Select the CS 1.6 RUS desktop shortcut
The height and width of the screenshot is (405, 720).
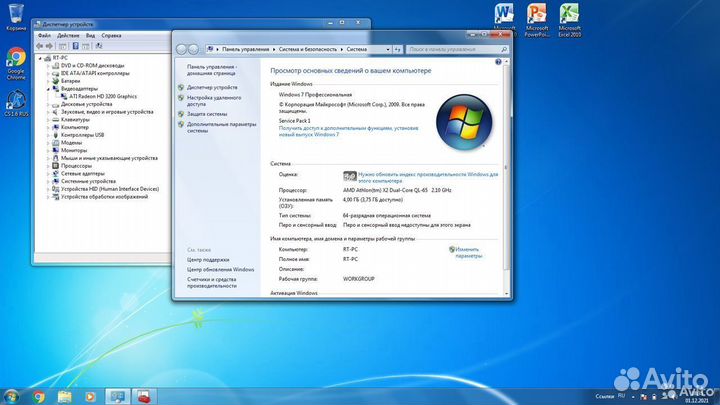click(x=16, y=102)
